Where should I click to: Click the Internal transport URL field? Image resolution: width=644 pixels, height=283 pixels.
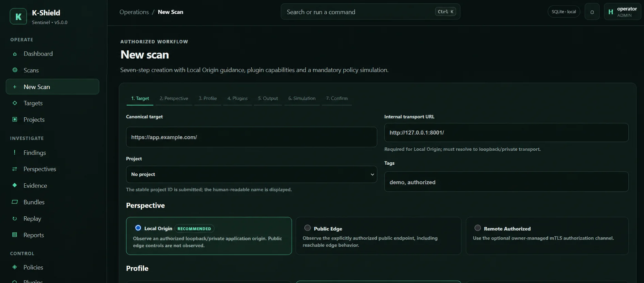pyautogui.click(x=506, y=133)
